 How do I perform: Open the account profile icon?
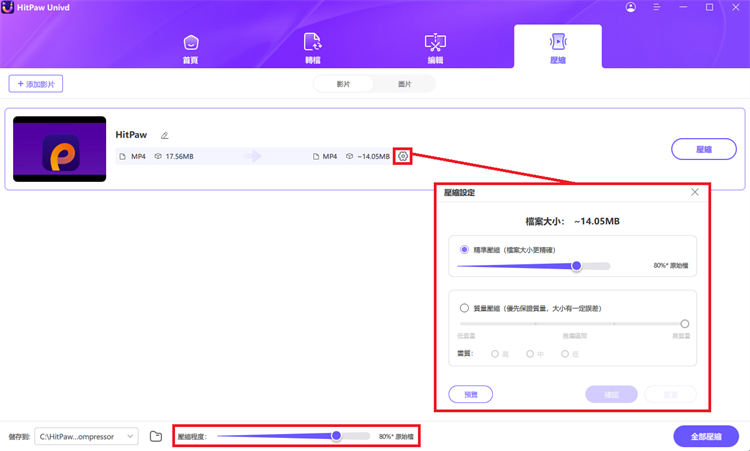click(x=631, y=7)
